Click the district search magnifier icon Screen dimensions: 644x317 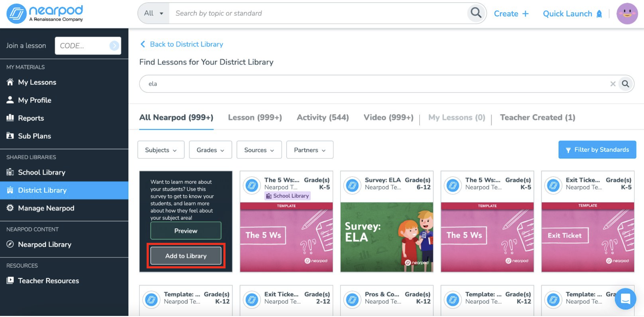coord(626,84)
